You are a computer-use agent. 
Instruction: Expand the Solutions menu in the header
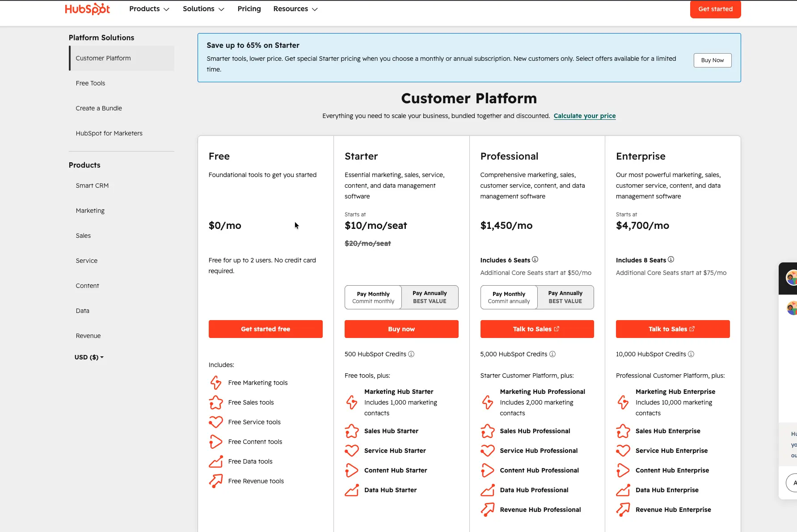pyautogui.click(x=203, y=9)
